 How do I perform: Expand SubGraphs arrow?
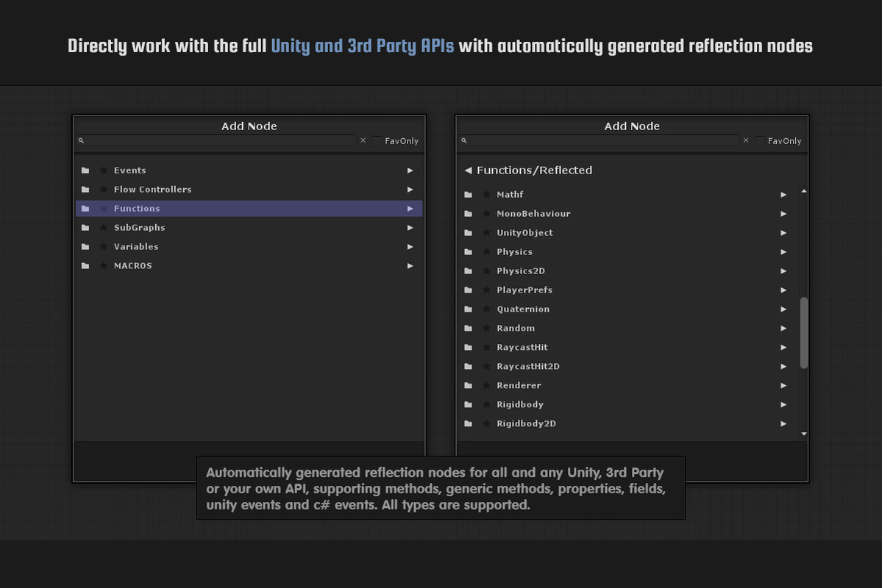pos(410,228)
